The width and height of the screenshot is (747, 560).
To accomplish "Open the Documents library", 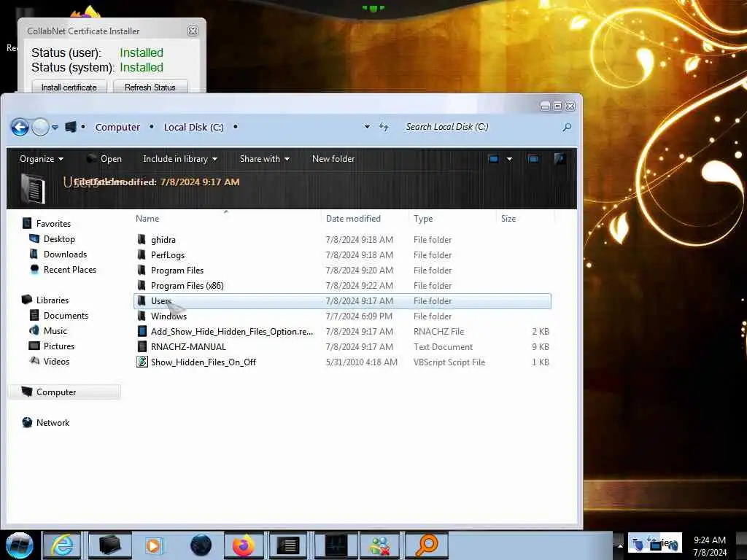I will pyautogui.click(x=66, y=315).
